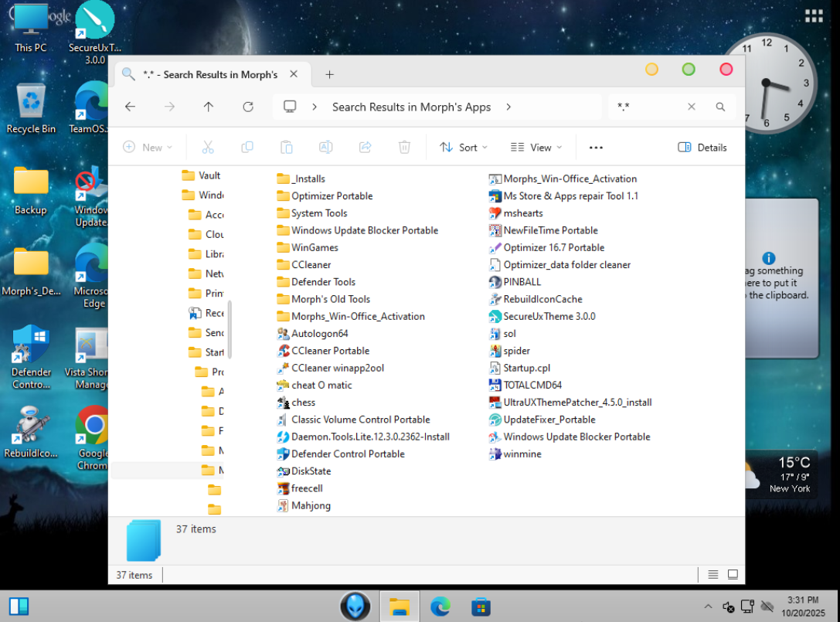This screenshot has height=622, width=840.
Task: Switch to details list view in the status bar
Action: click(x=712, y=575)
